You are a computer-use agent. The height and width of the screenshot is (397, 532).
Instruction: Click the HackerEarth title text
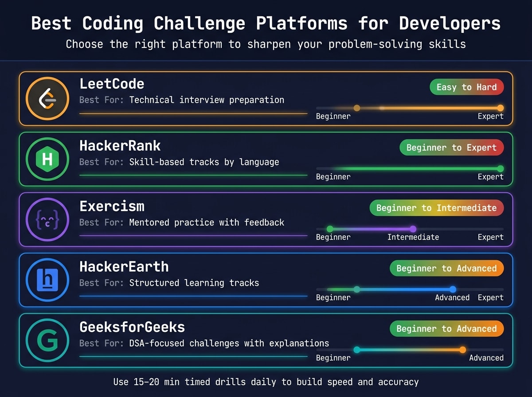click(124, 266)
